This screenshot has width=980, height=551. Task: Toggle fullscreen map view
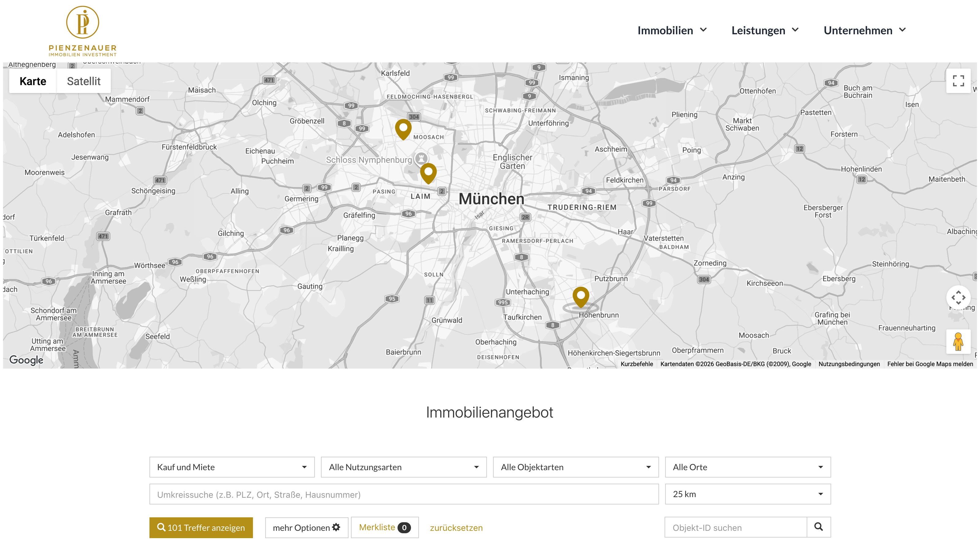pos(958,81)
